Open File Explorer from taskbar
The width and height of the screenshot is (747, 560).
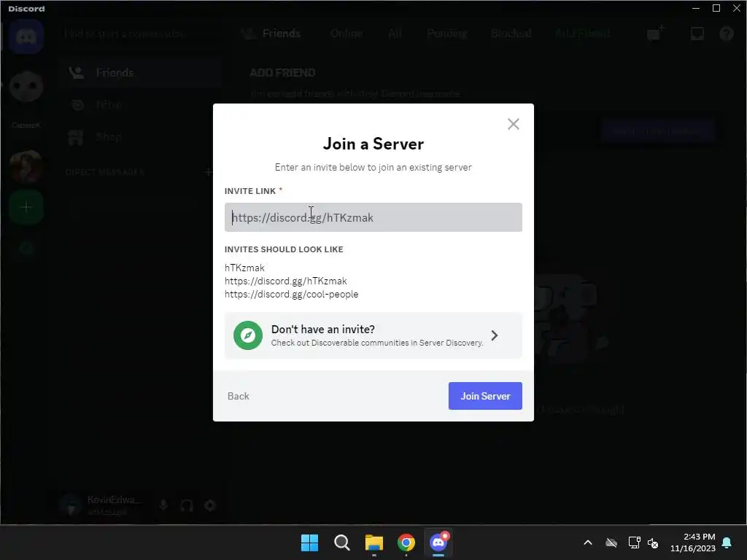click(x=374, y=542)
